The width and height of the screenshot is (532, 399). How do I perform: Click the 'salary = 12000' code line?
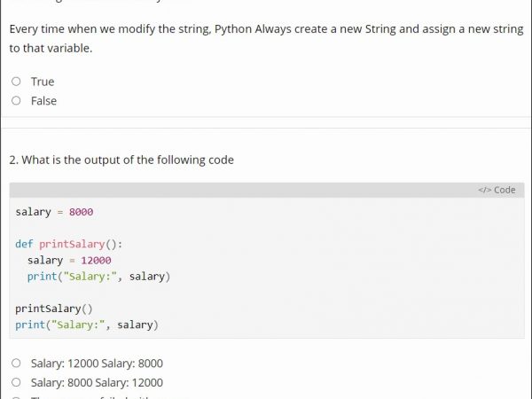point(69,260)
